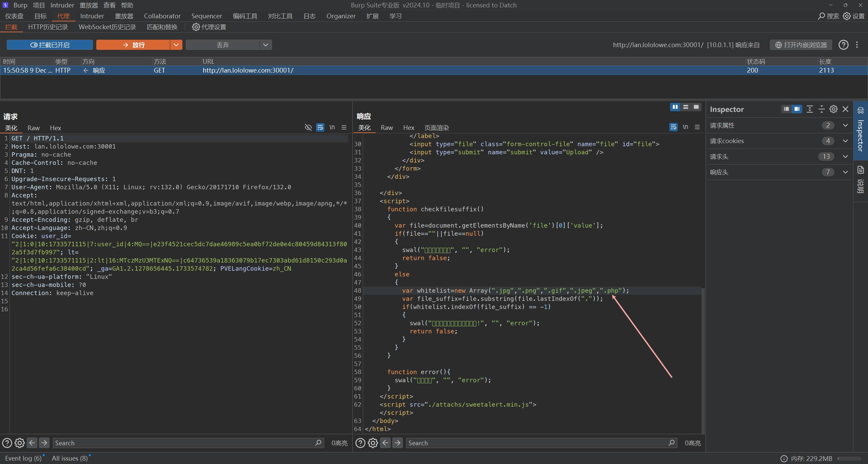Switch to side-by-side request/response layout

coord(675,107)
